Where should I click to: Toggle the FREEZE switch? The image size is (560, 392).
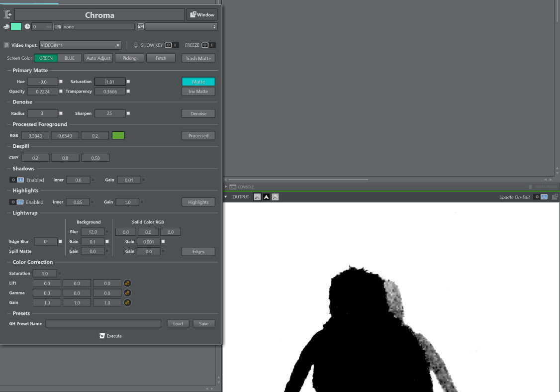pyautogui.click(x=208, y=45)
